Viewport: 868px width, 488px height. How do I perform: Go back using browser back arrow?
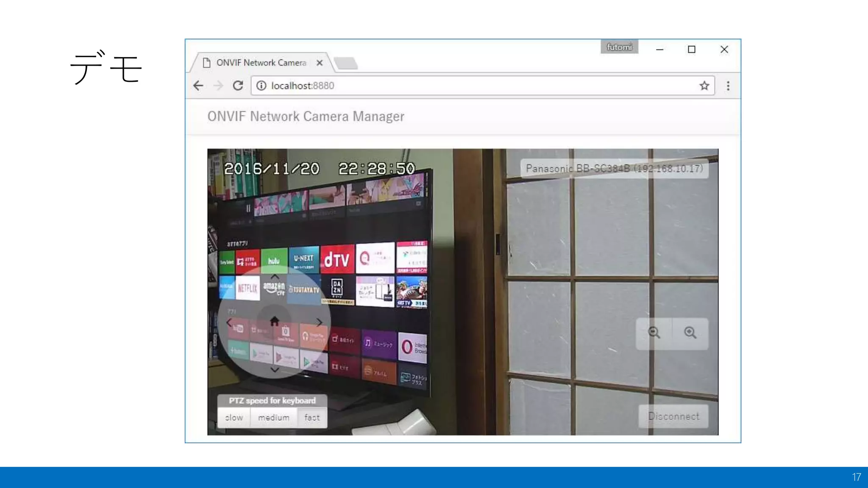[x=198, y=86]
